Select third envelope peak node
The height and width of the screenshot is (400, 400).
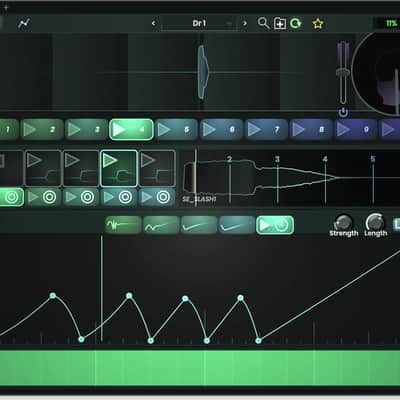point(186,298)
